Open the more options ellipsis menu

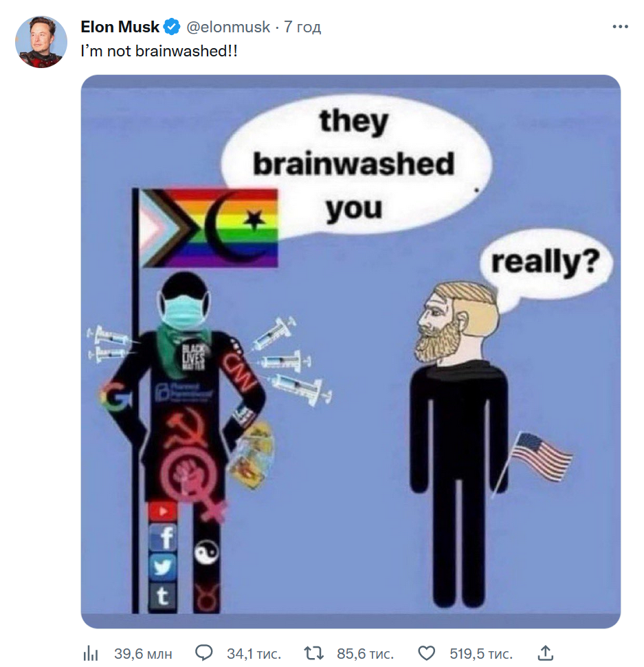[620, 27]
